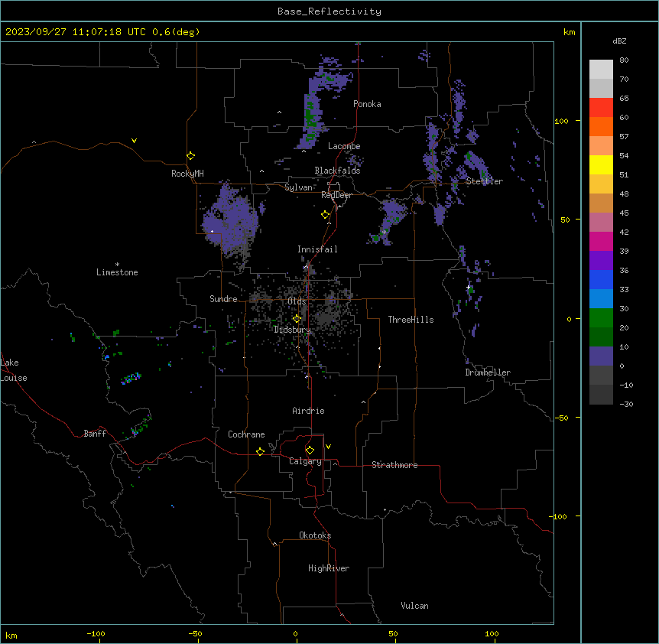Click the Ponoka city label

point(367,104)
